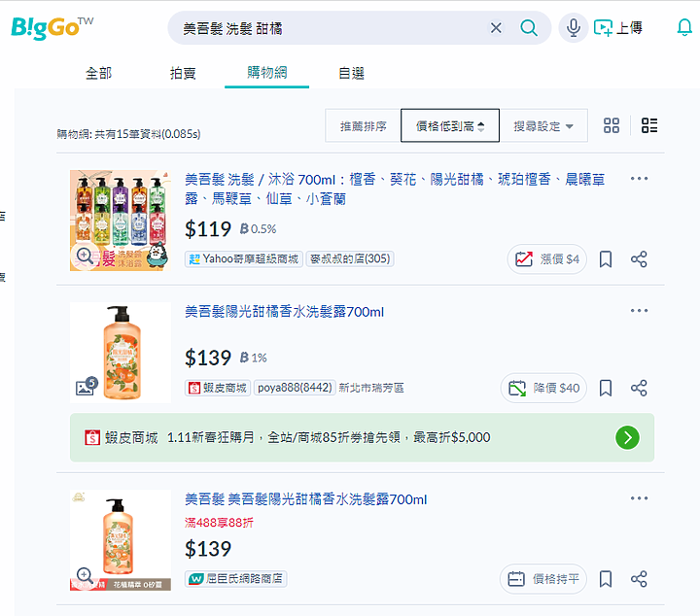700x616 pixels.
Task: Click the 上傳 upload button
Action: 618,28
